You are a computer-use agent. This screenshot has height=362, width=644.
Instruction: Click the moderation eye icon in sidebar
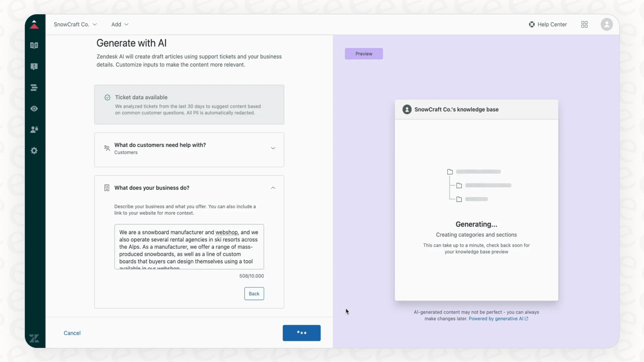pos(34,108)
